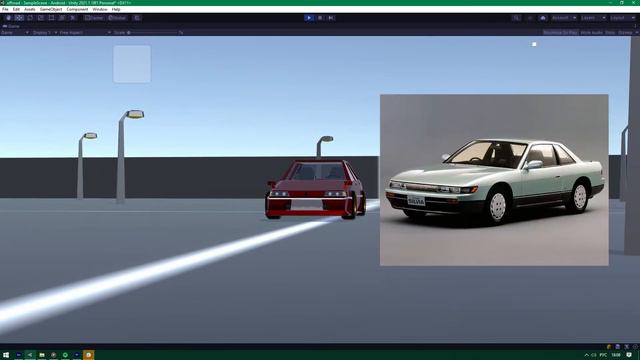Open the Window menu
Screen dimensions: 640x360
tap(100, 9)
